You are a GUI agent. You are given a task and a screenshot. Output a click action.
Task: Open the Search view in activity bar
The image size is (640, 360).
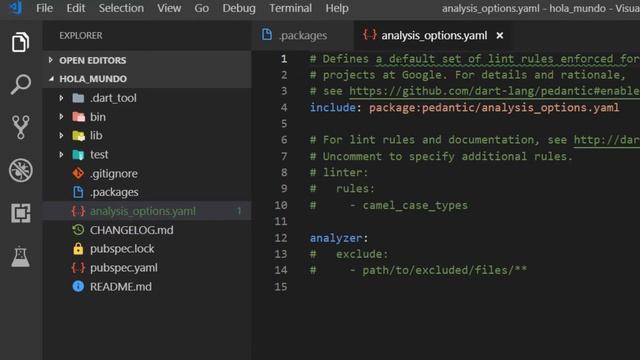tap(20, 84)
